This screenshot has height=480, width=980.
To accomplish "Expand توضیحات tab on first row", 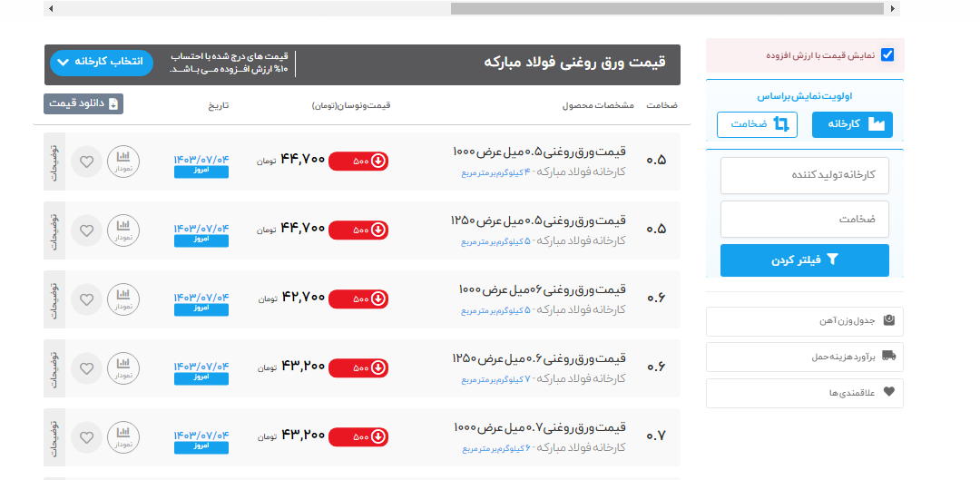I will tap(53, 162).
